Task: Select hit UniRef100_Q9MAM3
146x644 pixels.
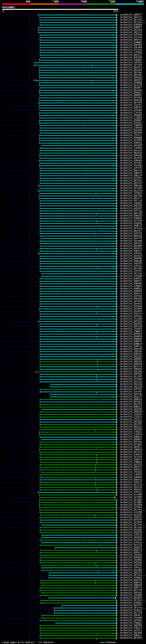Action: (131, 359)
